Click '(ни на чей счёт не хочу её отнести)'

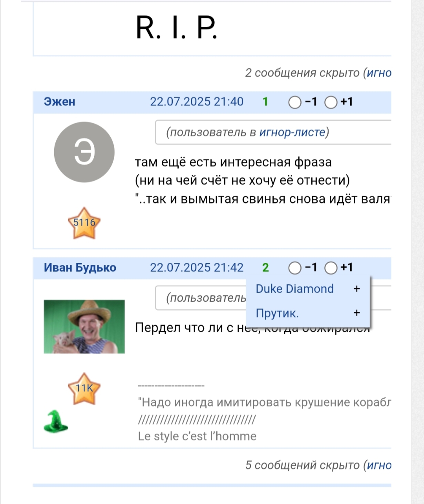click(x=242, y=181)
